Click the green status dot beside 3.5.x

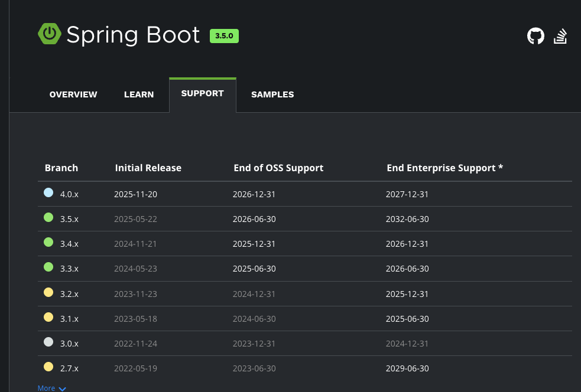pyautogui.click(x=48, y=217)
